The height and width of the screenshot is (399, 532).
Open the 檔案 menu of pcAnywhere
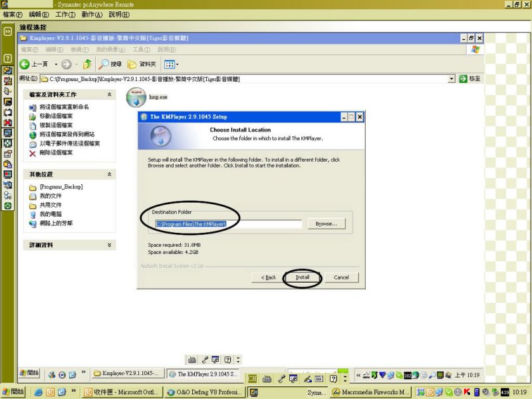click(x=13, y=15)
